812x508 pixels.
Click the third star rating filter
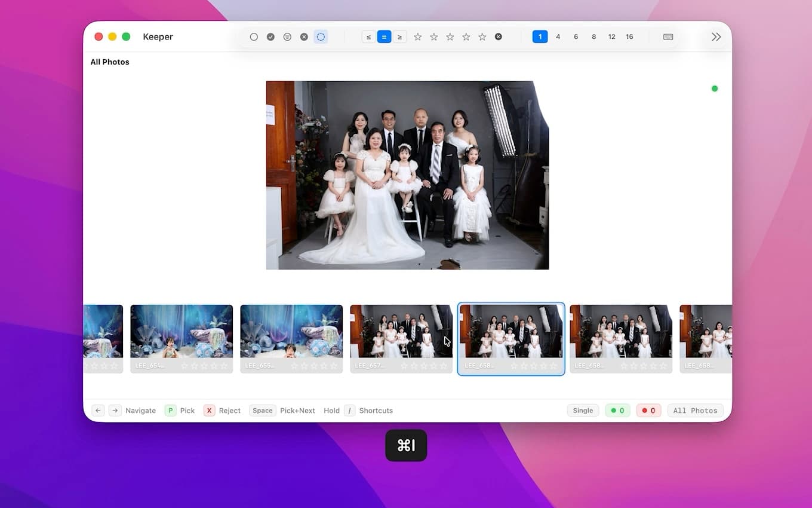[x=450, y=37]
